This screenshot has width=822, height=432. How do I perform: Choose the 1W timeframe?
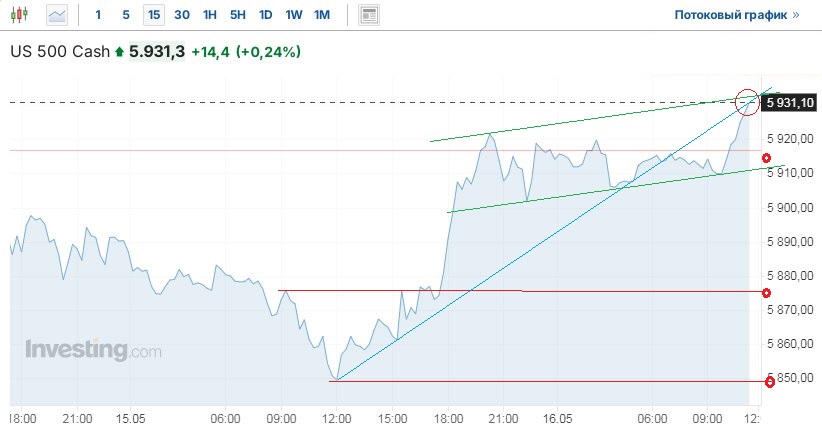pyautogui.click(x=293, y=15)
